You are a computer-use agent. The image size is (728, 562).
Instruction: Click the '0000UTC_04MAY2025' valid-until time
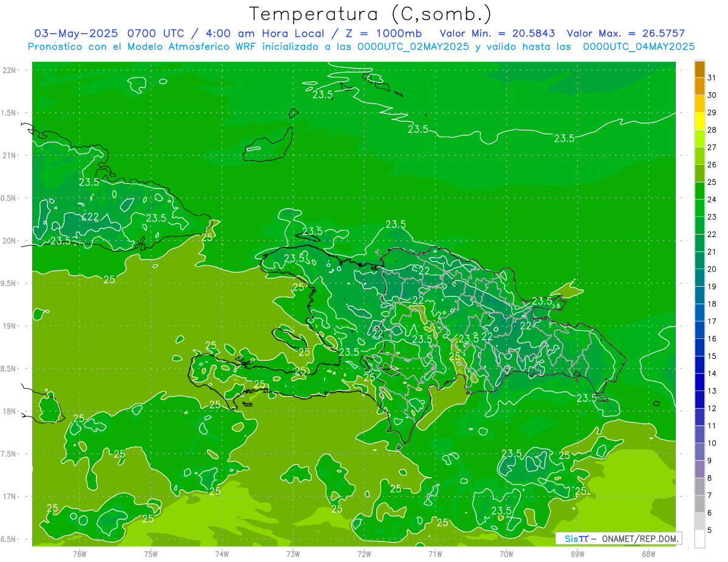(638, 46)
